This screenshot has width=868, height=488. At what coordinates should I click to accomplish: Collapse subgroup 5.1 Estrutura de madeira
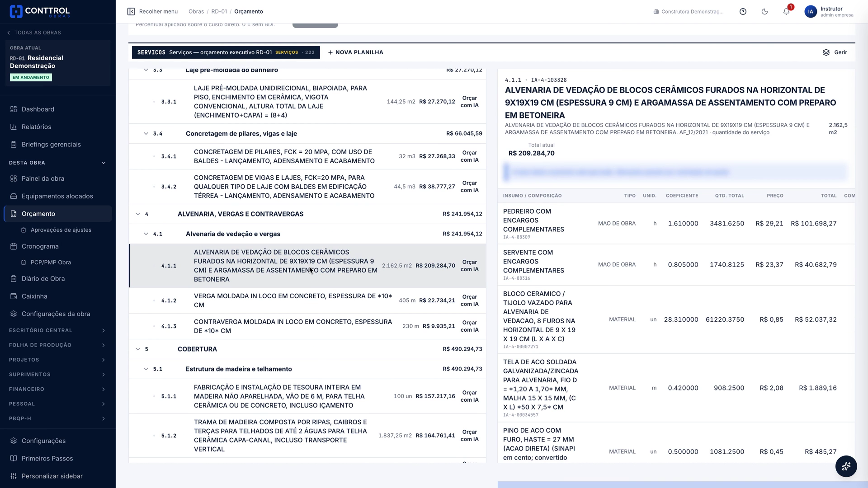click(x=146, y=369)
